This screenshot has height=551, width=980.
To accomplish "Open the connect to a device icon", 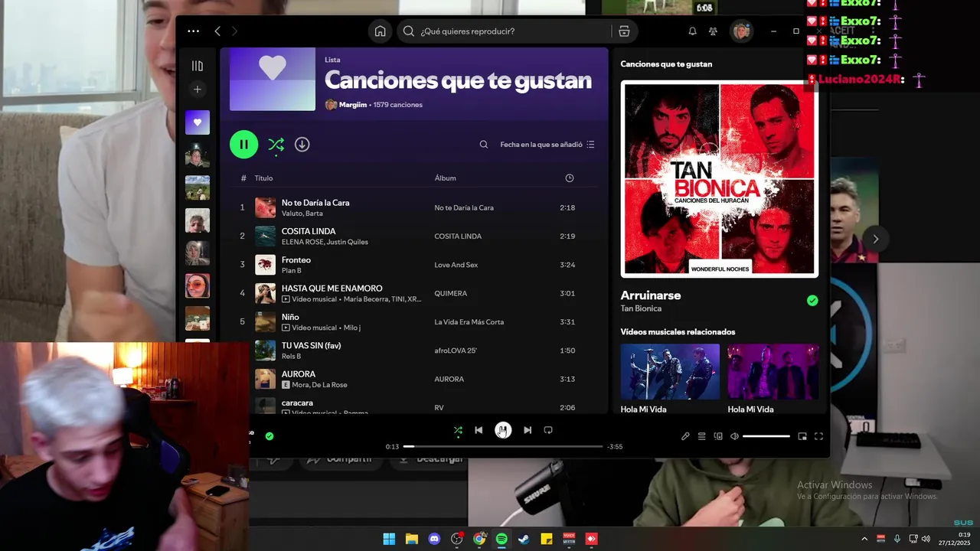I will (718, 436).
